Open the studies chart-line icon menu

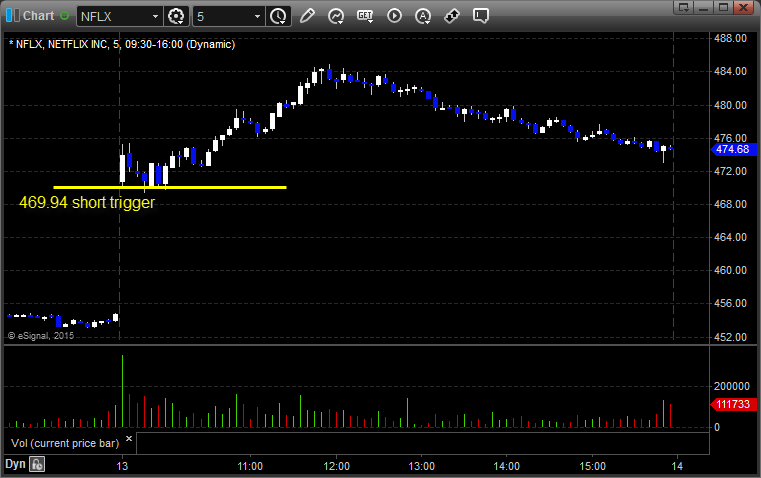[336, 16]
